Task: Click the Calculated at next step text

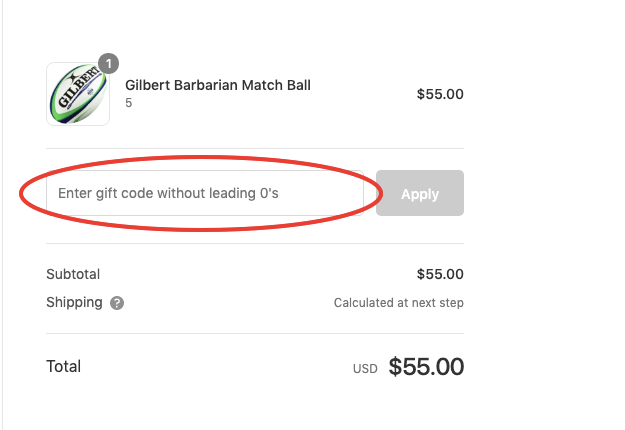Action: click(399, 303)
